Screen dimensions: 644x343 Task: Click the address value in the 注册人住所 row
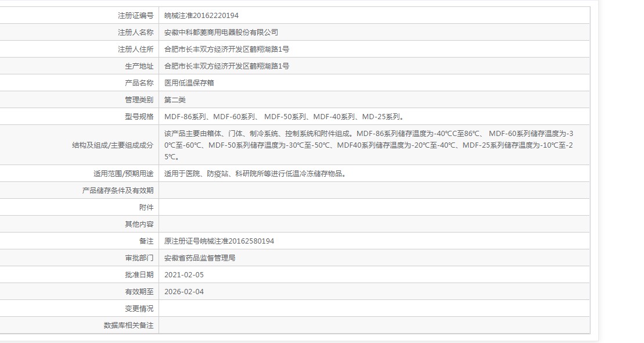tap(226, 49)
